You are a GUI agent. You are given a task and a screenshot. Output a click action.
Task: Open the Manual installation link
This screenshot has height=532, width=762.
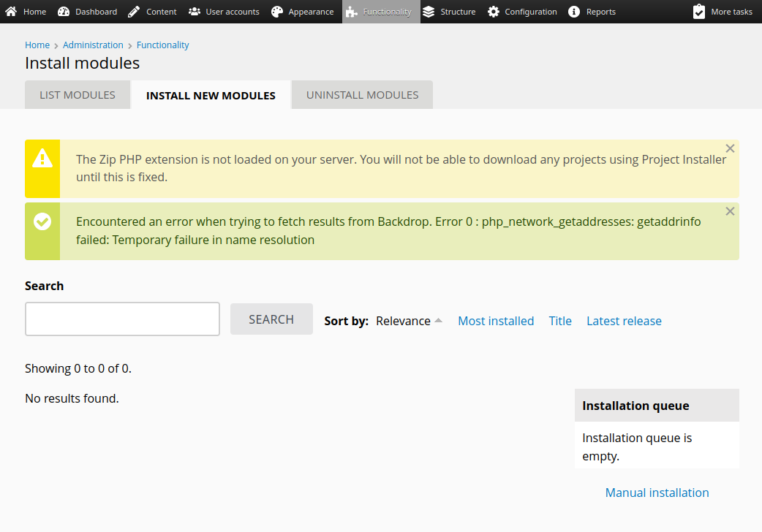click(x=657, y=493)
